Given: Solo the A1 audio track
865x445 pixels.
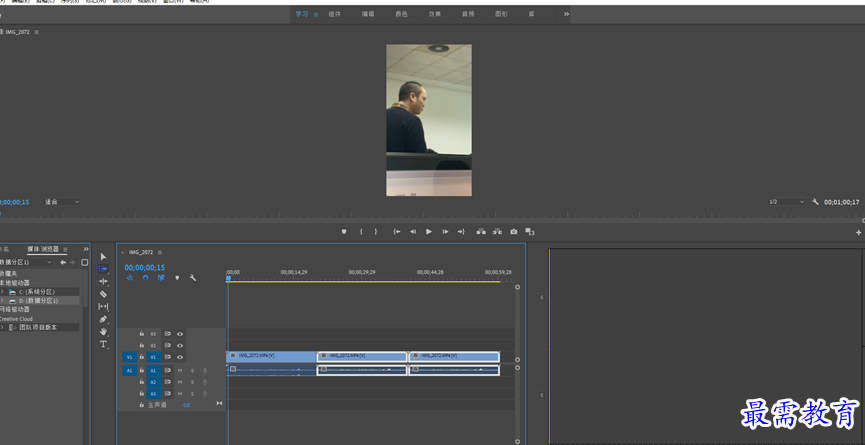Looking at the screenshot, I should 193,371.
